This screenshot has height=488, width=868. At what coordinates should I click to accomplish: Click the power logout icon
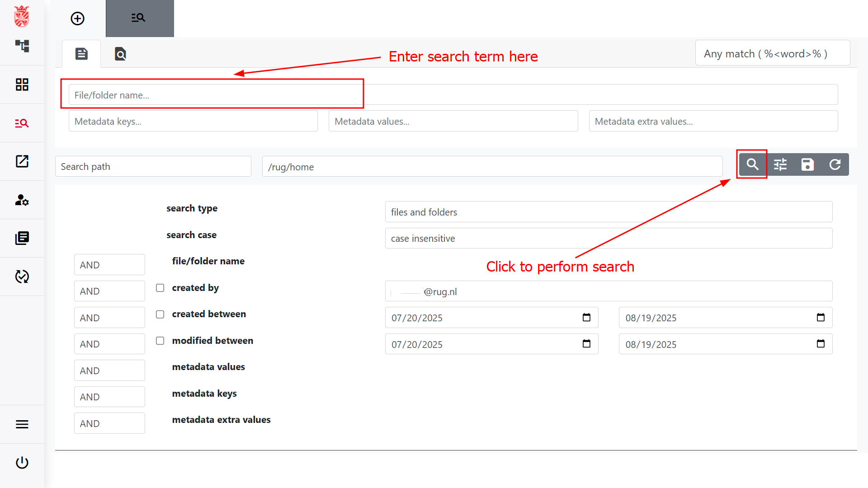point(22,463)
